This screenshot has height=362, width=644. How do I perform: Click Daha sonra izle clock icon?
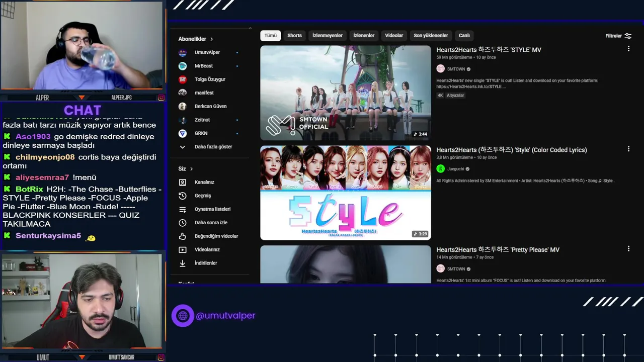click(183, 222)
